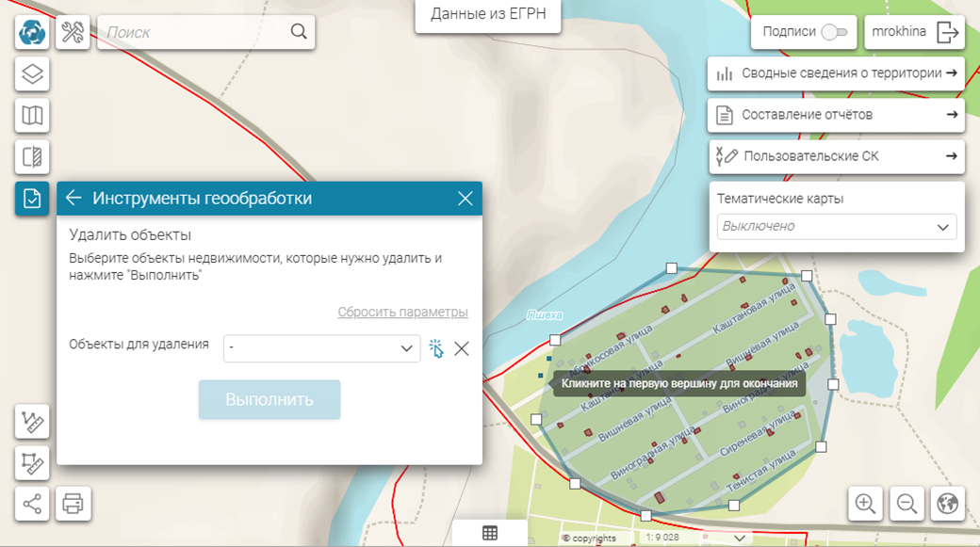The width and height of the screenshot is (980, 547).
Task: Click the tools wrench icon
Action: coord(73,33)
